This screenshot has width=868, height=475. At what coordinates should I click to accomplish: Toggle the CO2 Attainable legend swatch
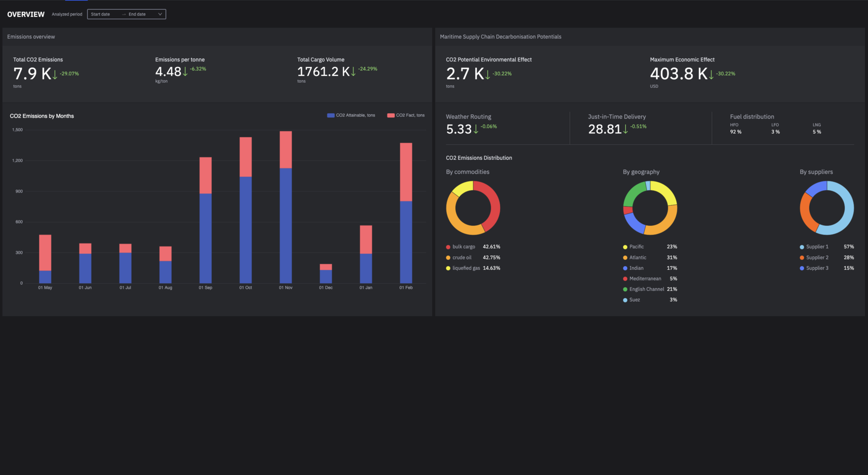coord(330,115)
